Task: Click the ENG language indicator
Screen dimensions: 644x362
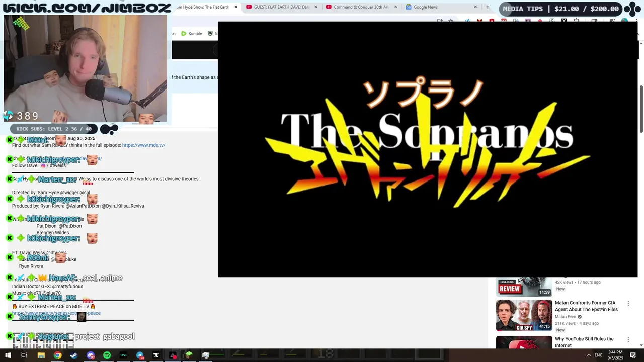Action: pos(599,355)
